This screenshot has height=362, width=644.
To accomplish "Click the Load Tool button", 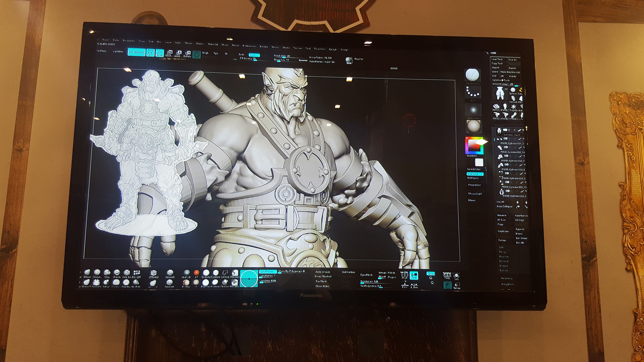I will [497, 59].
